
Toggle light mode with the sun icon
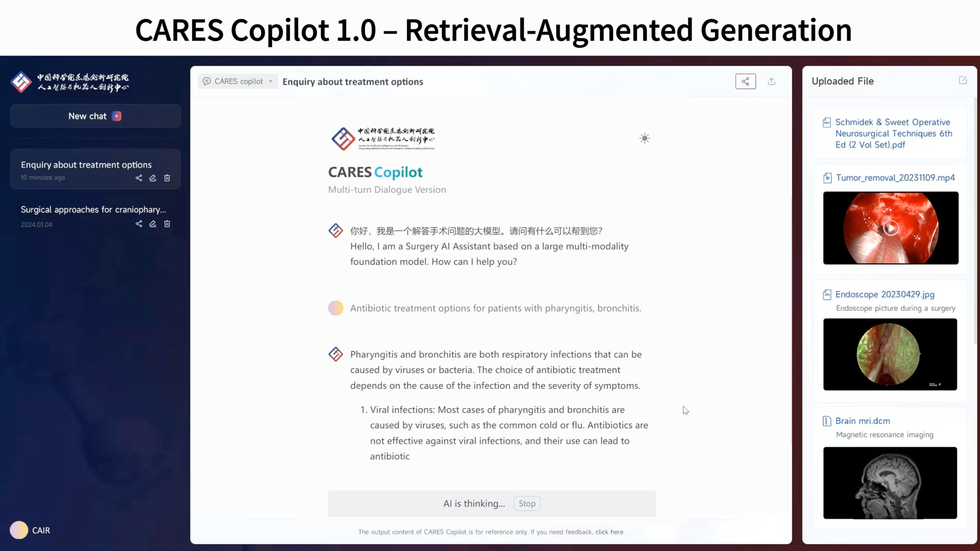click(644, 139)
